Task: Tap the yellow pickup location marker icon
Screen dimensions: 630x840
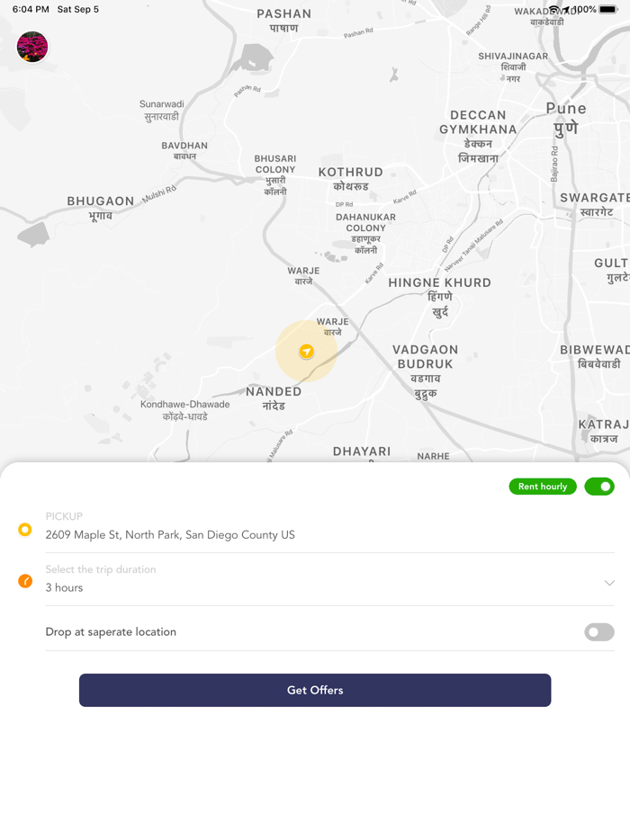Action: [24, 530]
